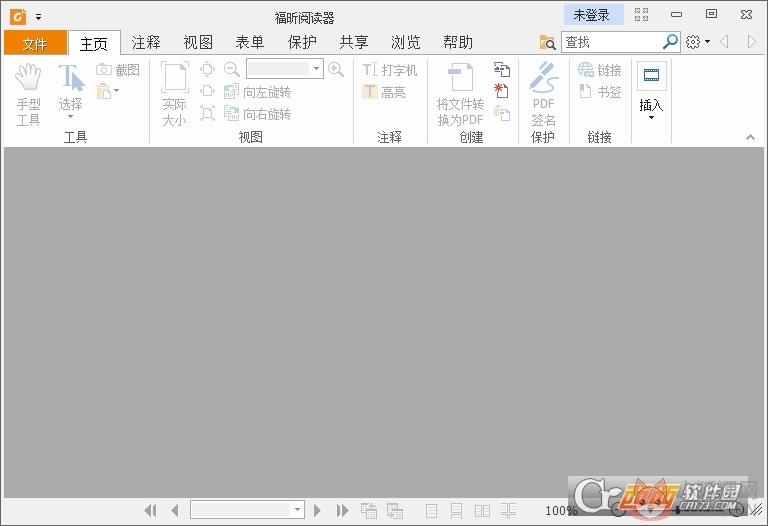The height and width of the screenshot is (526, 768).
Task: Open the 插入 insert dropdown
Action: click(x=651, y=91)
